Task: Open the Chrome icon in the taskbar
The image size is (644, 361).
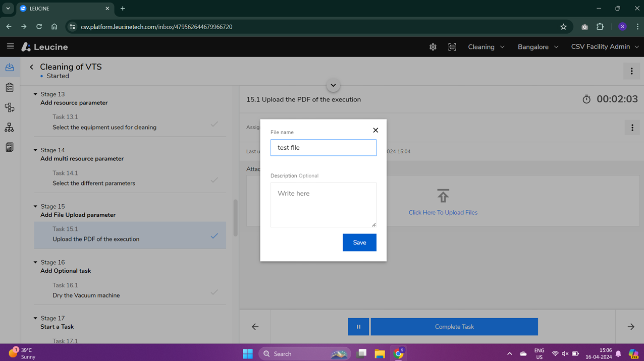Action: click(x=399, y=354)
